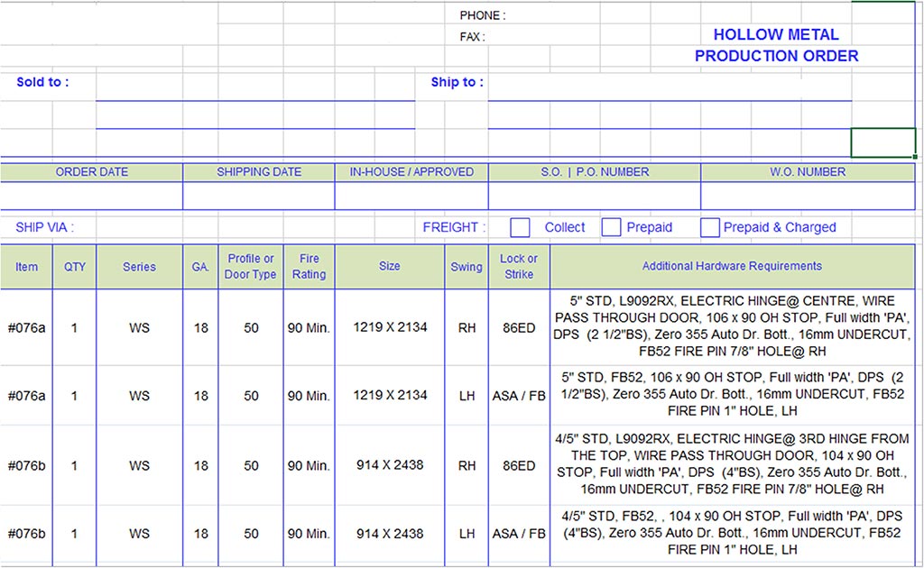Select ASA / FB lock cell for #076a
Viewport: 924px width, 568px height.
tap(519, 395)
